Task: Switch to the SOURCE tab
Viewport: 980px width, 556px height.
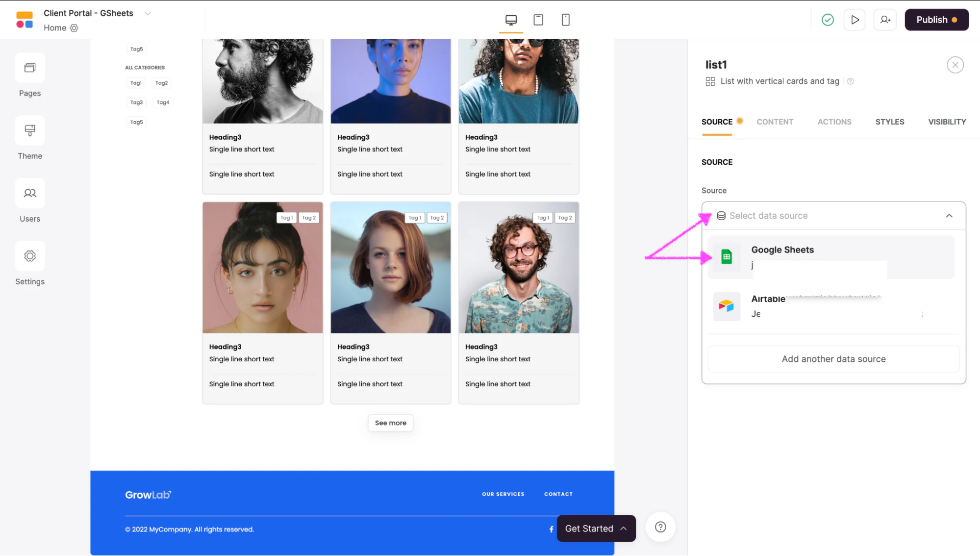Action: coord(717,122)
